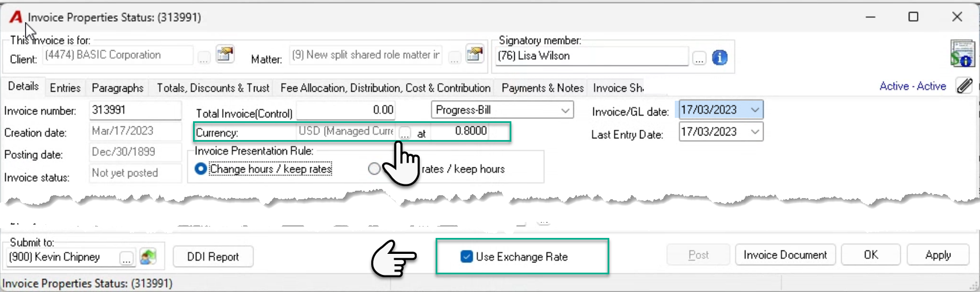This screenshot has height=292, width=980.
Task: Click the Currency field USD (Managed Curre
Action: point(347,131)
